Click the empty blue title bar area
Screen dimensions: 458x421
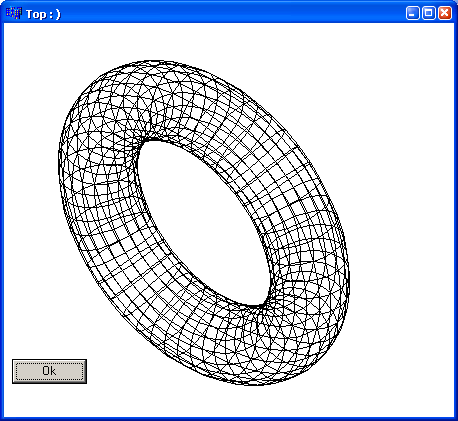coord(233,13)
